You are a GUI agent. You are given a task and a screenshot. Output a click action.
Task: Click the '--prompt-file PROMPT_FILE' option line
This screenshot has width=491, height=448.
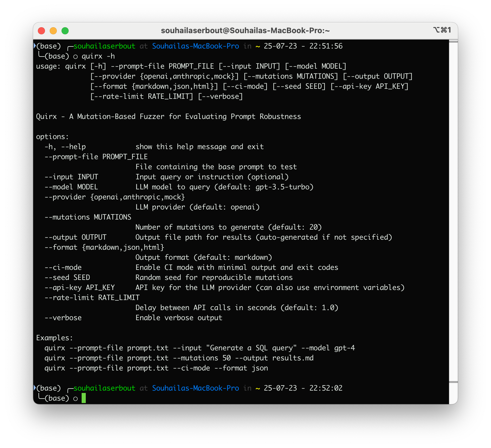tap(96, 157)
